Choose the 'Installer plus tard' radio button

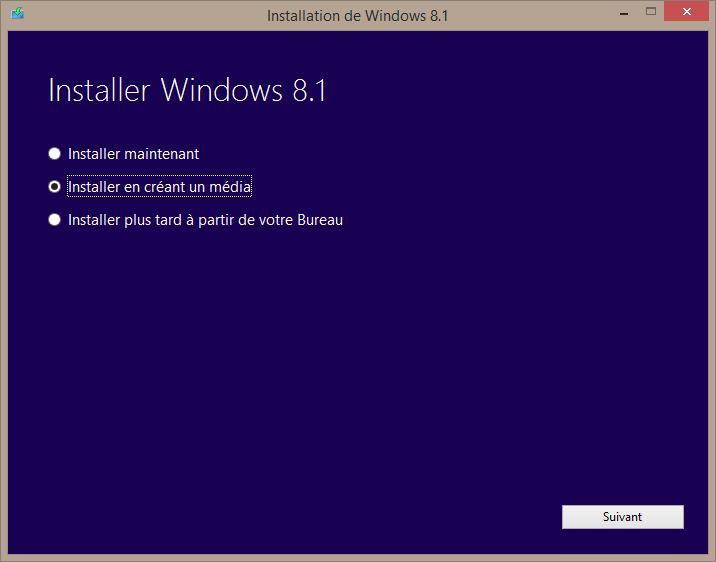tap(55, 220)
